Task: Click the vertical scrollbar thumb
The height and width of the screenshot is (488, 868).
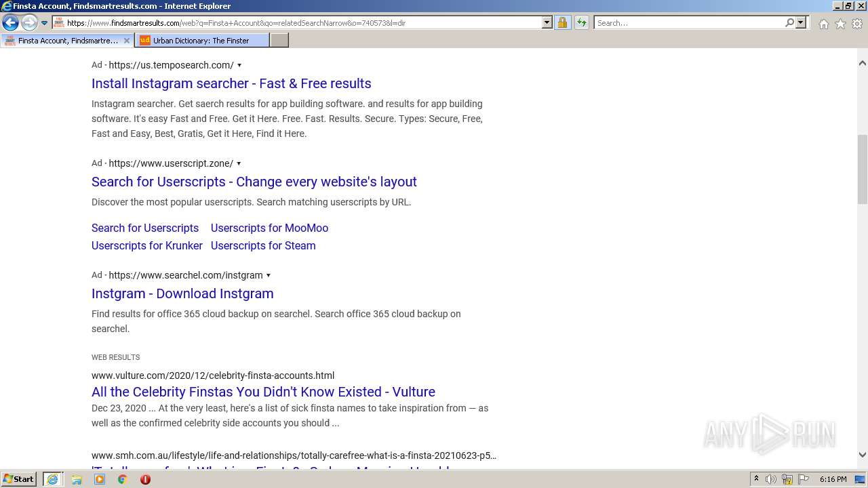Action: [863, 169]
